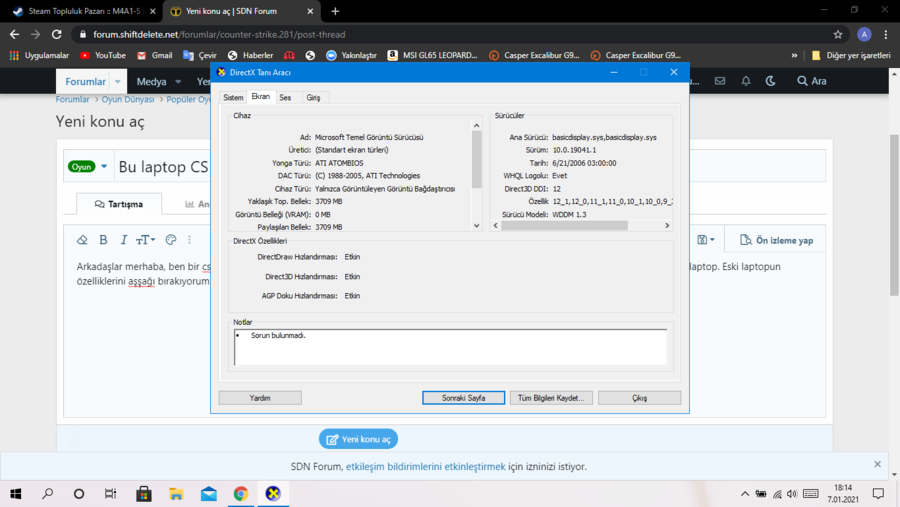Viewport: 900px width, 507px height.
Task: Dismiss the SDN Forum notification banner
Action: pos(877,464)
